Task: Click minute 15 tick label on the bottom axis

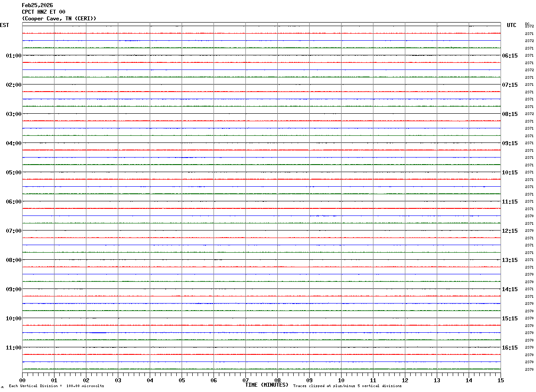Action: click(x=501, y=380)
